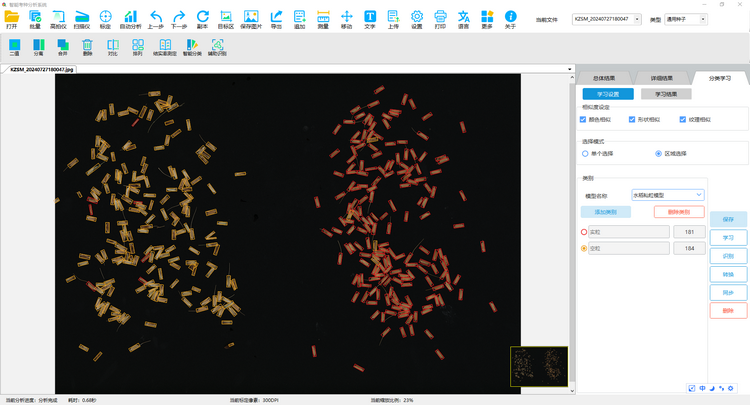Toggle the 纹理相似 checkbox
Image resolution: width=750 pixels, height=405 pixels.
point(682,120)
